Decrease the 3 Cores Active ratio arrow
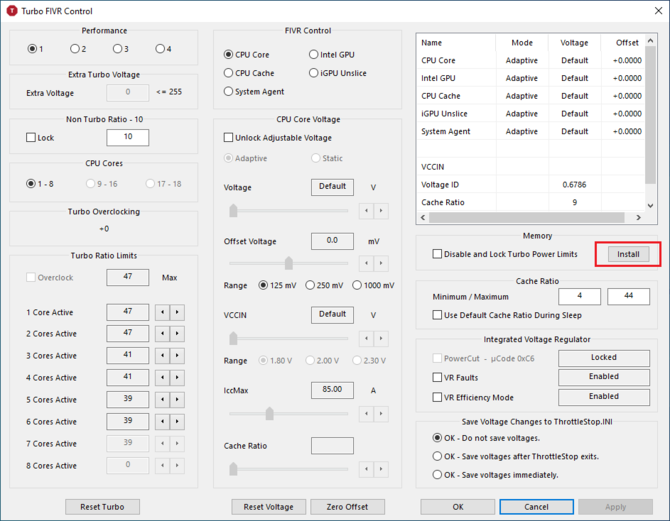 coord(162,356)
